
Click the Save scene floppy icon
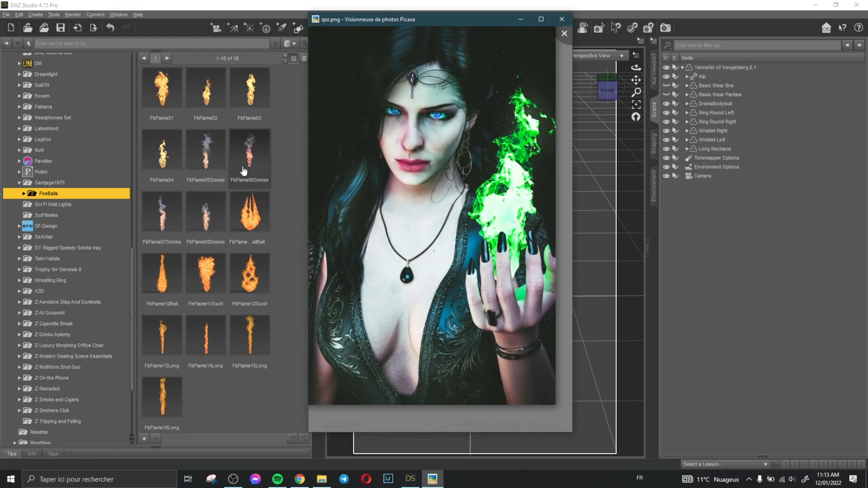coord(60,28)
